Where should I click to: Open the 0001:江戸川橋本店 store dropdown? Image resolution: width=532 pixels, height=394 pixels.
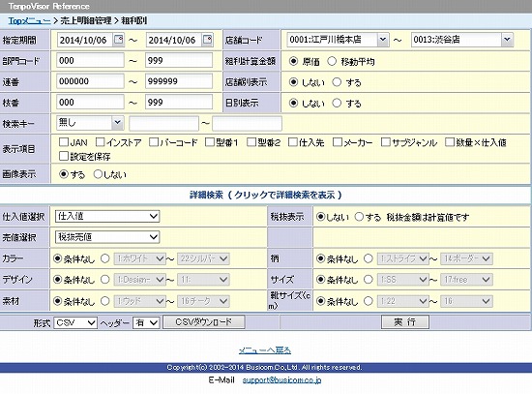338,40
